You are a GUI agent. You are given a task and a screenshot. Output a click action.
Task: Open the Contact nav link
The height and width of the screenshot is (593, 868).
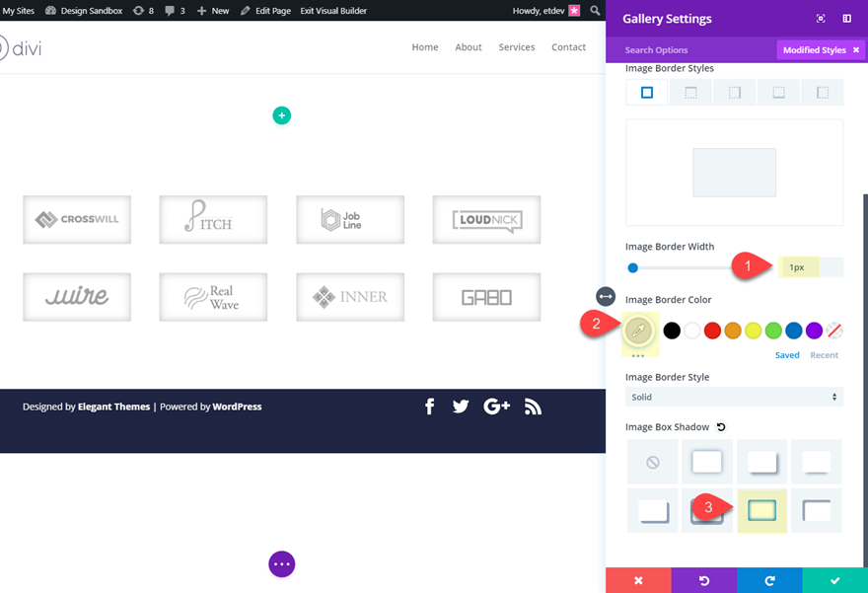click(568, 47)
